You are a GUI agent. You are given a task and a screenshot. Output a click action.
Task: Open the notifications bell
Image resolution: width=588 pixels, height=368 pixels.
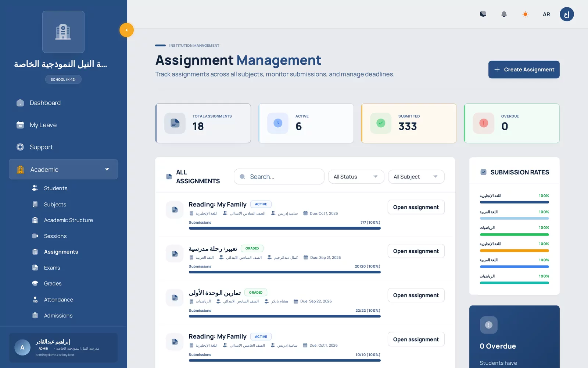point(504,14)
